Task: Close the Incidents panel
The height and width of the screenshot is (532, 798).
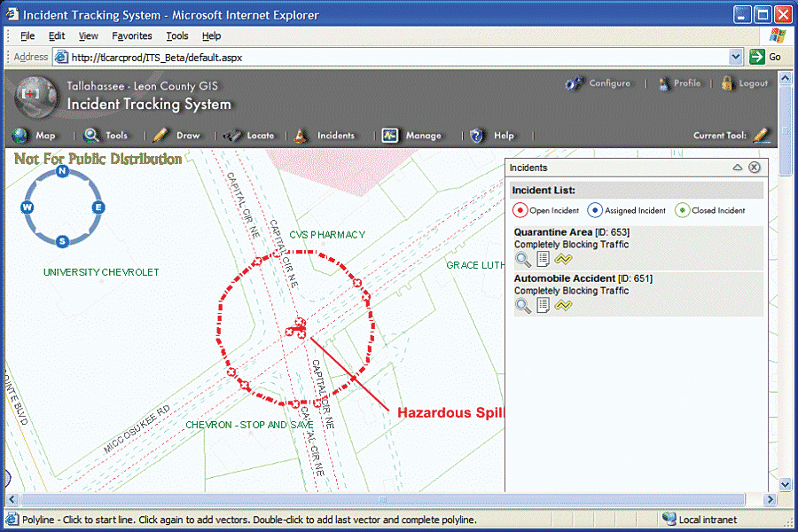Action: pyautogui.click(x=755, y=168)
